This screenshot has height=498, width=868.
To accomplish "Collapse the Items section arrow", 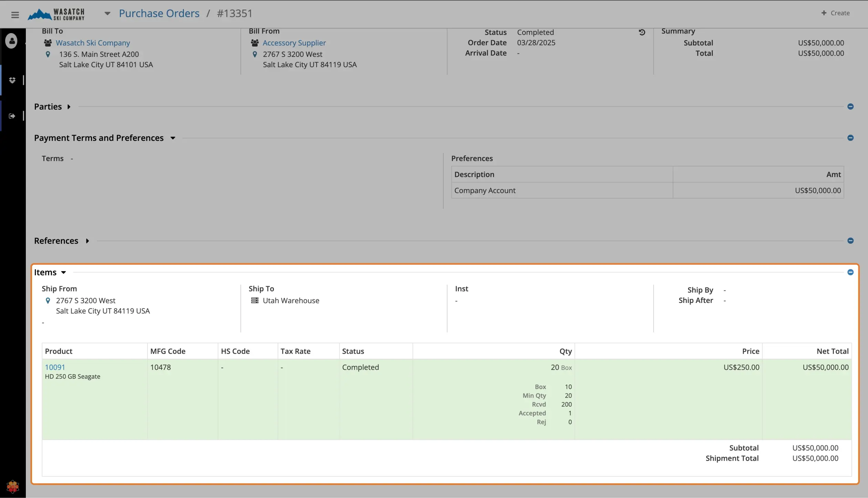I will (x=63, y=272).
